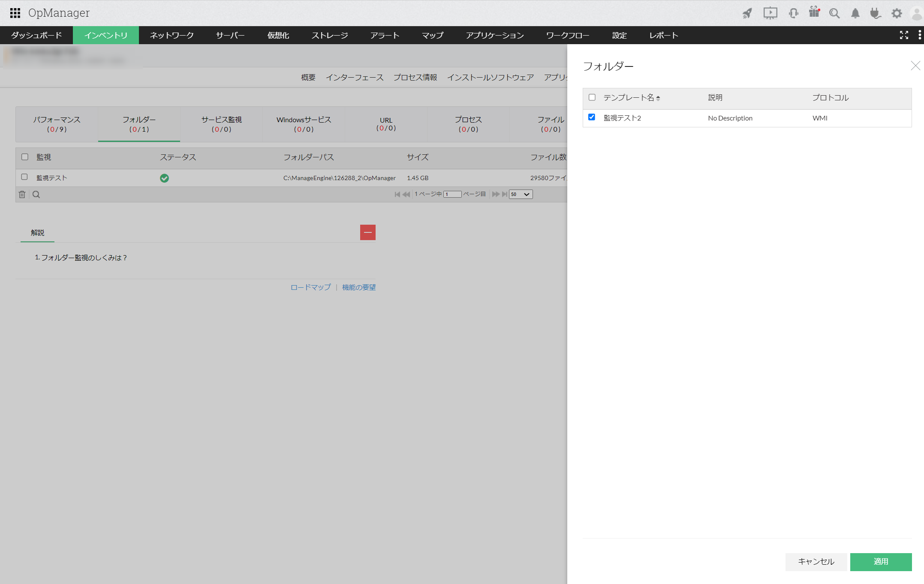Open the アラート menu
Screen dimensions: 924x584
[385, 35]
